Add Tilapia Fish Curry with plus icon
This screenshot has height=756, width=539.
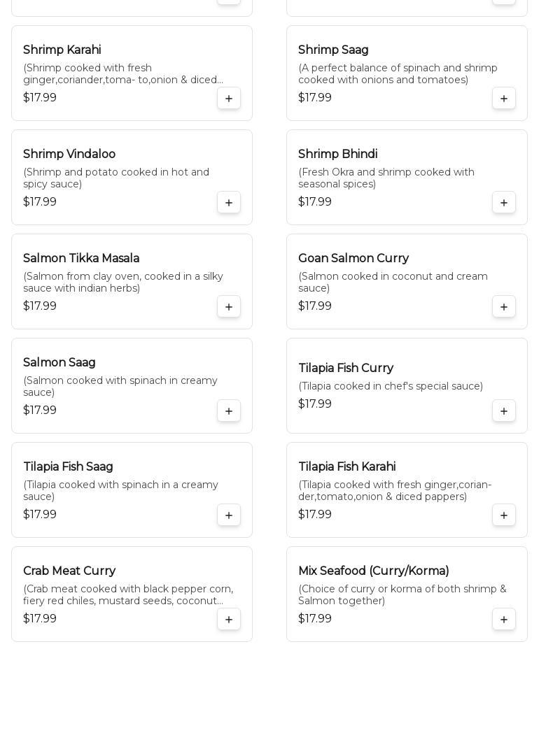point(504,411)
